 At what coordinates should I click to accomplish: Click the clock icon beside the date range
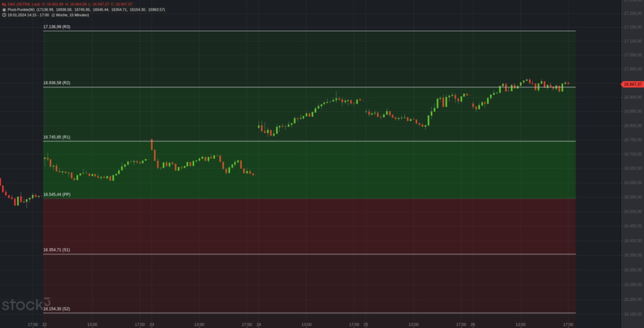click(4, 14)
